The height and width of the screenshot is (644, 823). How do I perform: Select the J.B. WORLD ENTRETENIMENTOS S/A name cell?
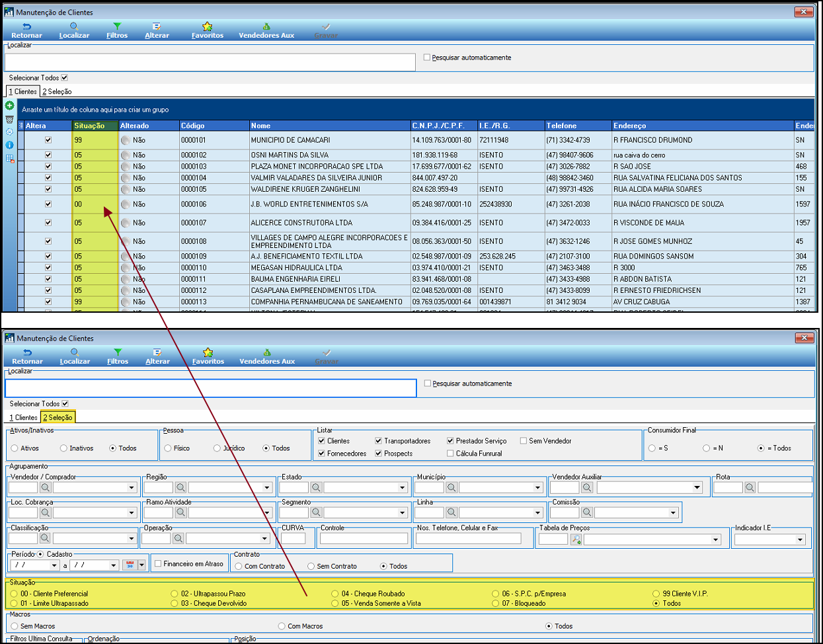coord(330,204)
